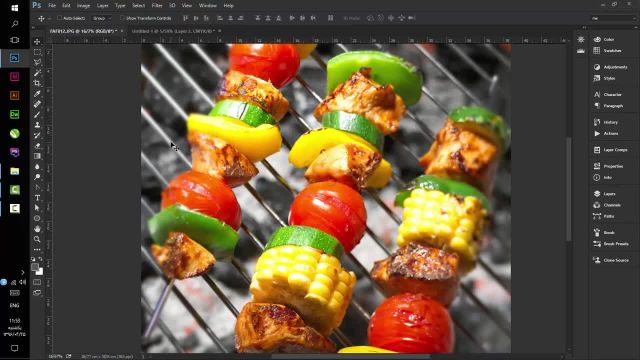Image resolution: width=640 pixels, height=360 pixels.
Task: Select the Rectangular Marquee tool
Action: click(x=37, y=52)
